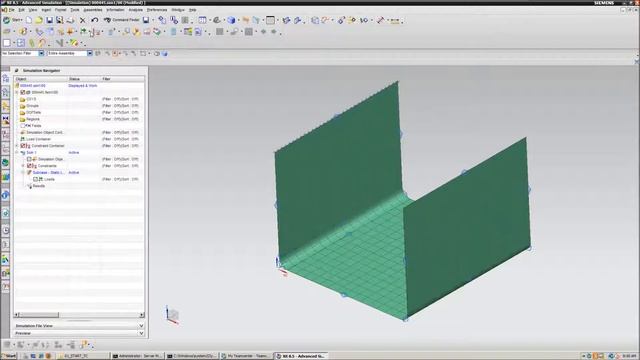The image size is (640, 360).
Task: Expand the fem file node in the tree
Action: pyautogui.click(x=17, y=92)
